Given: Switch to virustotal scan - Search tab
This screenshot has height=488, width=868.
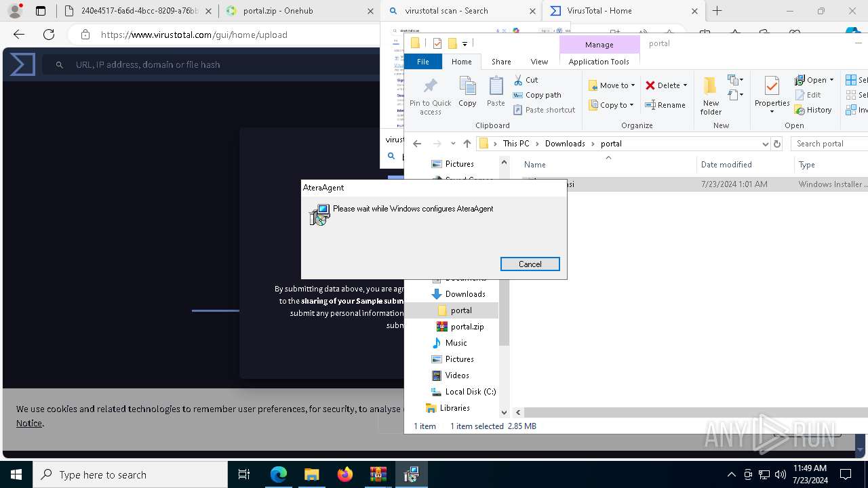Looking at the screenshot, I should click(x=461, y=11).
